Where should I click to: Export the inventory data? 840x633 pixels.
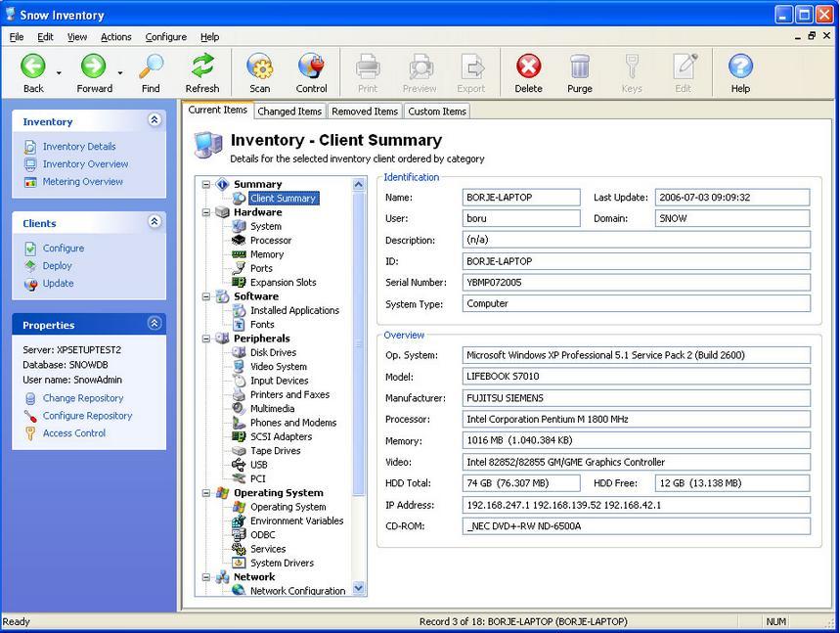click(471, 71)
